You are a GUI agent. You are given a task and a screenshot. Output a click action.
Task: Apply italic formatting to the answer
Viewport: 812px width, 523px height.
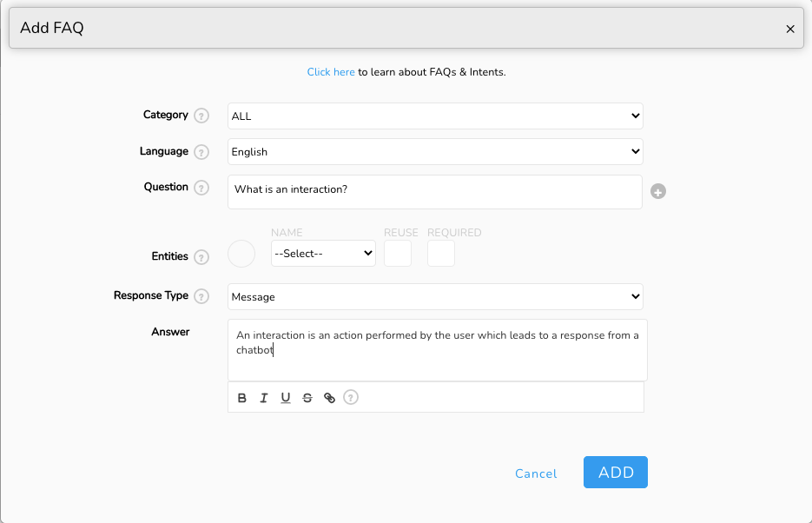click(264, 398)
